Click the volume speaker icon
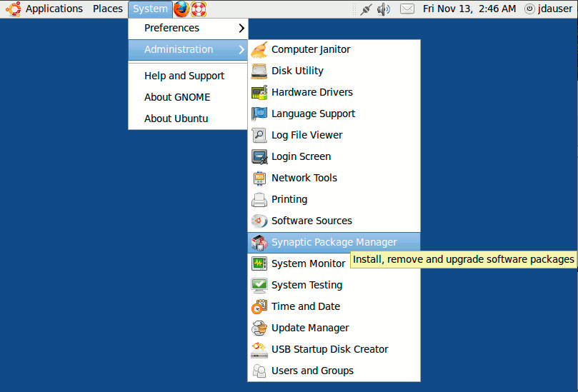This screenshot has height=392, width=578. click(x=384, y=9)
